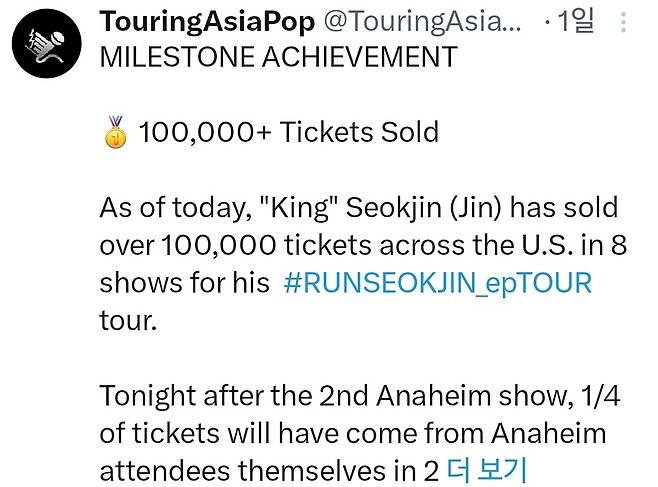Open the tweet's 1일 timestamp link
This screenshot has width=658, height=487.
click(x=576, y=22)
